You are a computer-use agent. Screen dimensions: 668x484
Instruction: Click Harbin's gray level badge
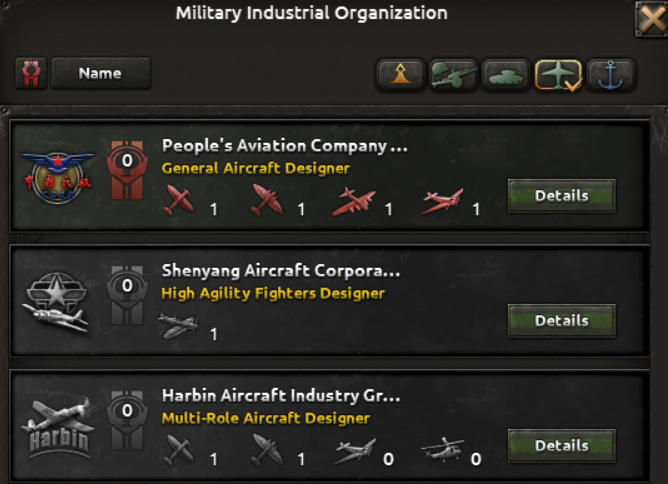pyautogui.click(x=127, y=427)
